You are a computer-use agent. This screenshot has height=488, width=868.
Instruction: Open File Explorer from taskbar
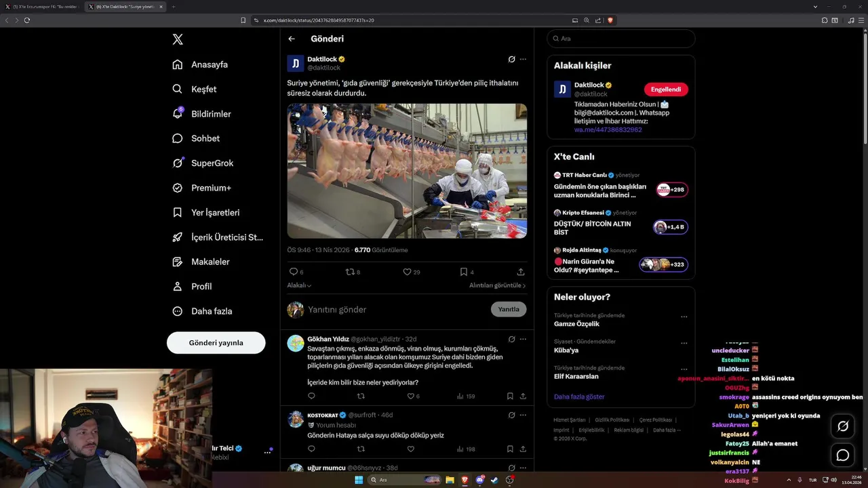[x=450, y=480]
